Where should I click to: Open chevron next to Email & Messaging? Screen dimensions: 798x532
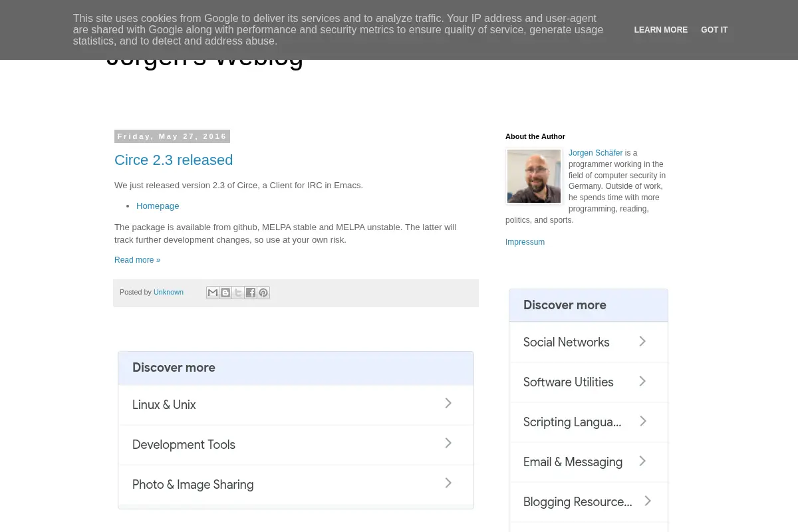642,461
